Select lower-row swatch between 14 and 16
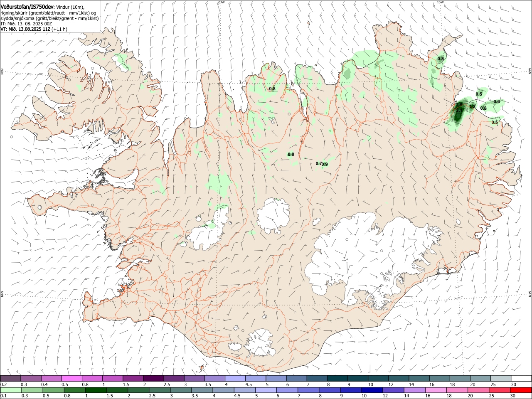 click(x=414, y=390)
